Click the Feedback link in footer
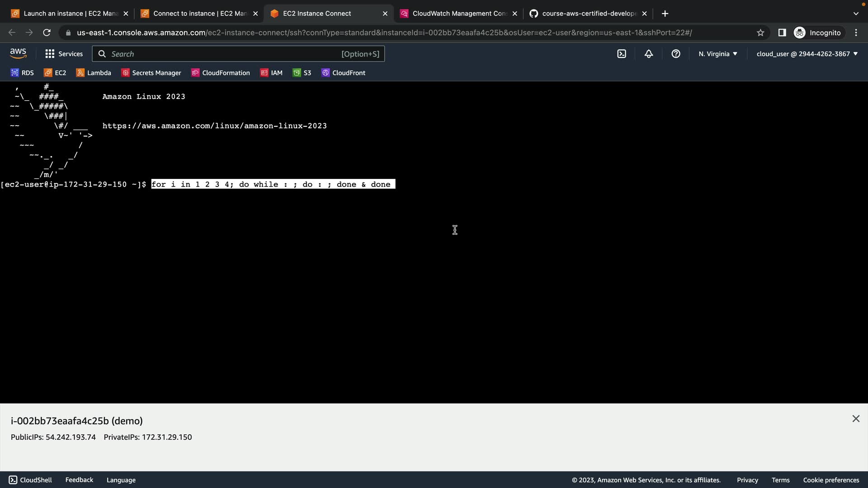Viewport: 868px width, 488px height. [x=79, y=480]
